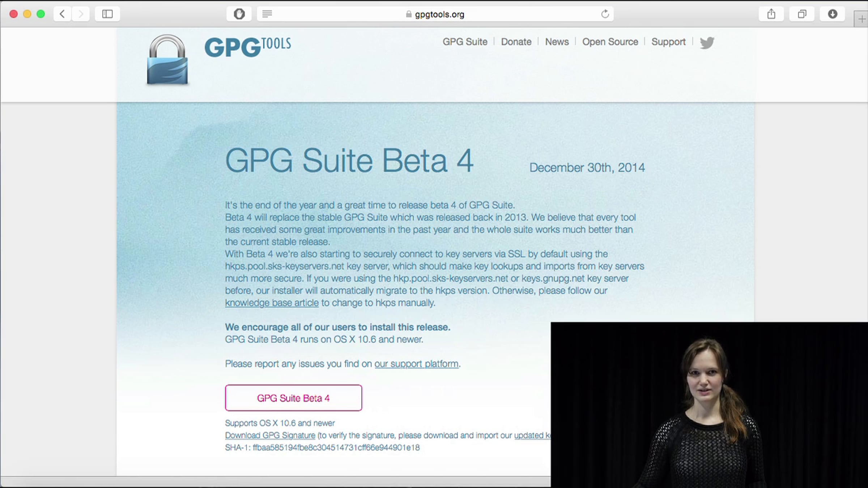868x488 pixels.
Task: Open Reader view icon in address bar
Action: 267,14
